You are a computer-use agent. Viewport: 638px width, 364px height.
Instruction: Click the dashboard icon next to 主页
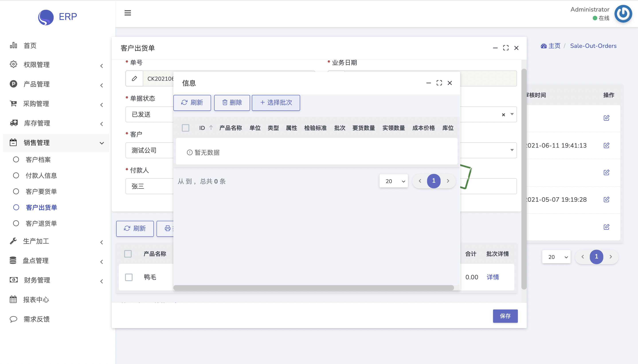tap(544, 46)
